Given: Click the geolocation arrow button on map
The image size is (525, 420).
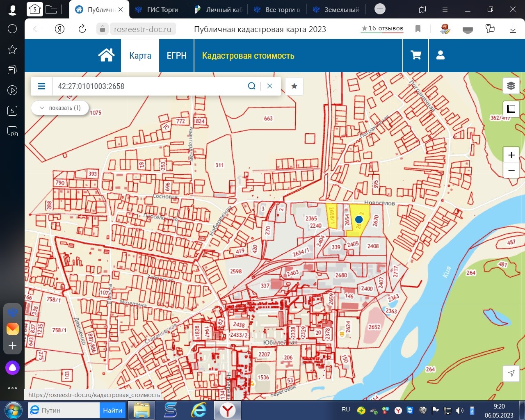Looking at the screenshot, I should point(511,373).
